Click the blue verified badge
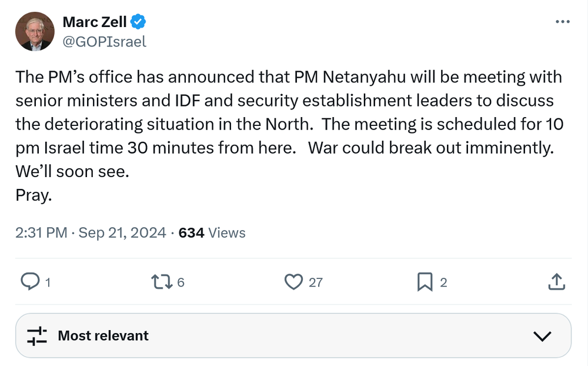Screen dimensions: 588x366 [138, 23]
